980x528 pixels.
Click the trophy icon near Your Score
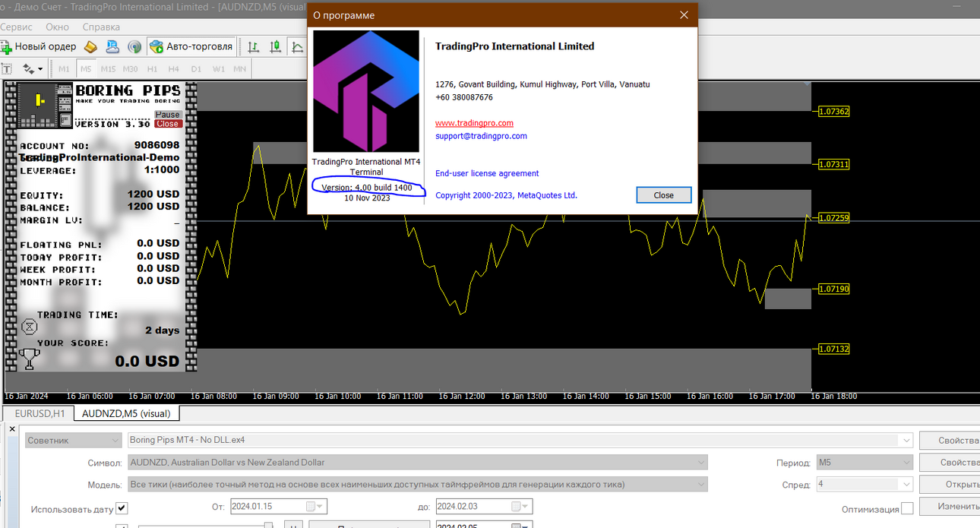pos(30,359)
